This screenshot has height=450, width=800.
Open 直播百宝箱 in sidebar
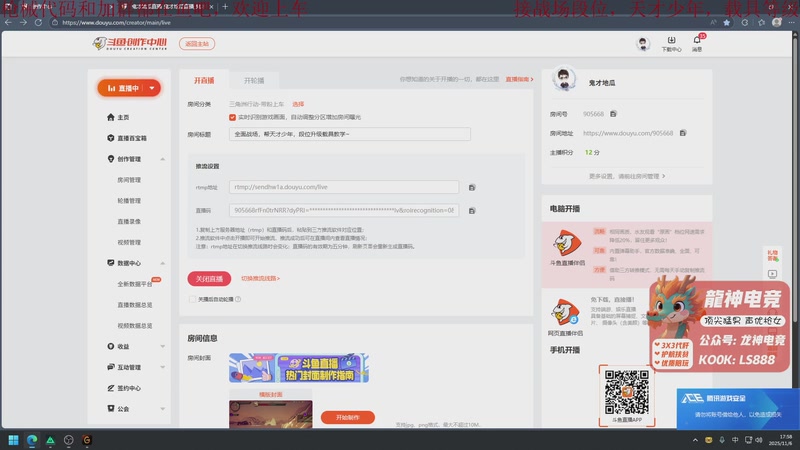131,138
